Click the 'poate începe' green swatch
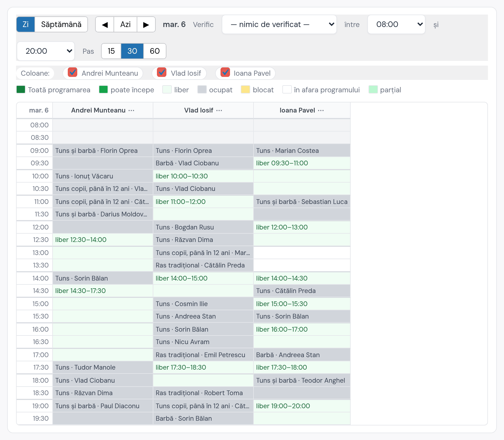 tap(103, 89)
